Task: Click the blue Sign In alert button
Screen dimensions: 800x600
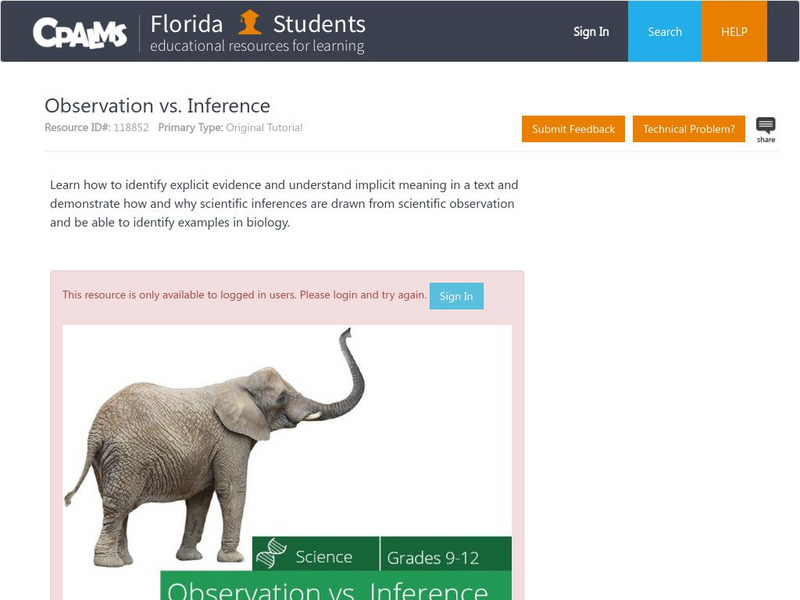Action: coord(456,296)
